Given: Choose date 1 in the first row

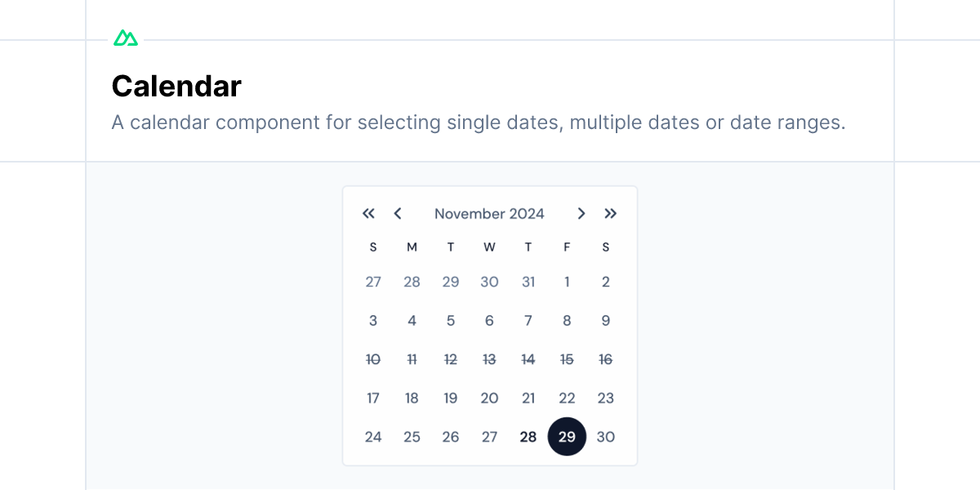Looking at the screenshot, I should (567, 282).
